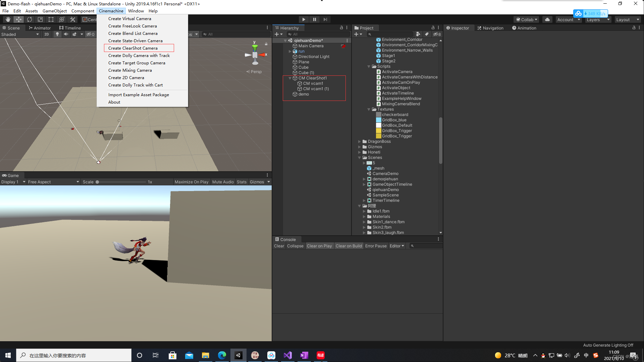Open the Collab dropdown

[x=527, y=19]
